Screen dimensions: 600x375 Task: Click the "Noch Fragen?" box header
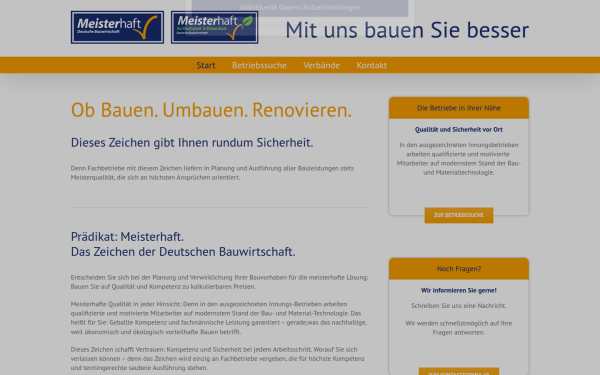pyautogui.click(x=459, y=269)
